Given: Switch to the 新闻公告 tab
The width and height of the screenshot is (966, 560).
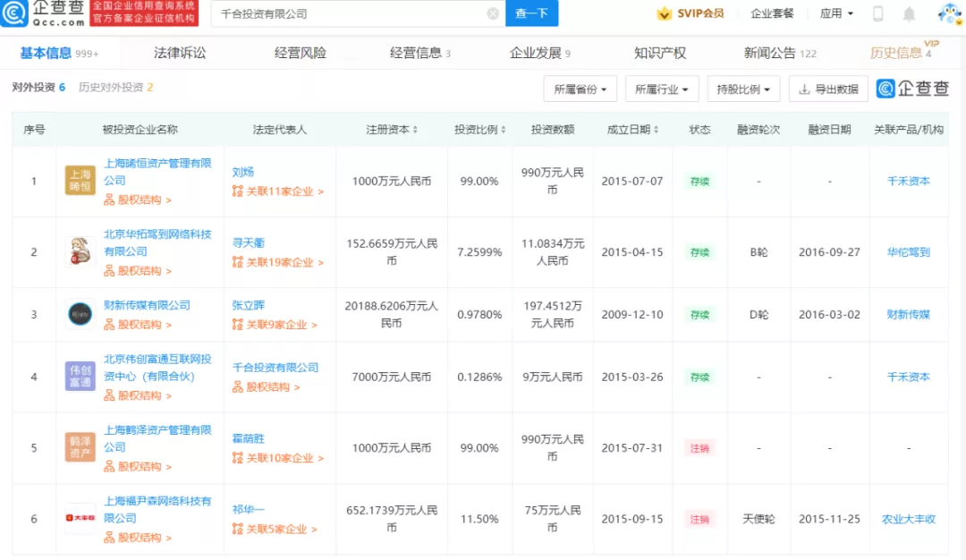Looking at the screenshot, I should [x=780, y=53].
